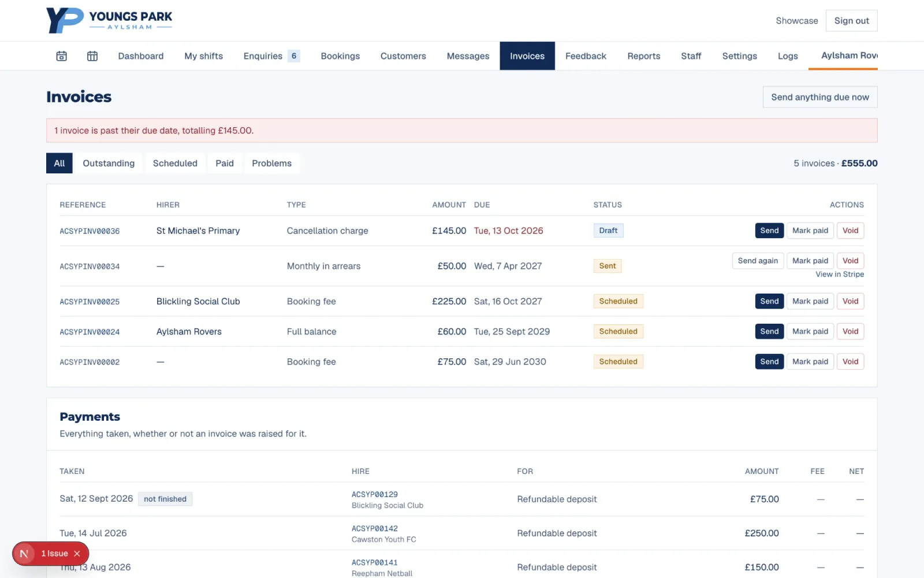Dismiss the 1 Issue badge with X
924x578 pixels.
point(77,554)
